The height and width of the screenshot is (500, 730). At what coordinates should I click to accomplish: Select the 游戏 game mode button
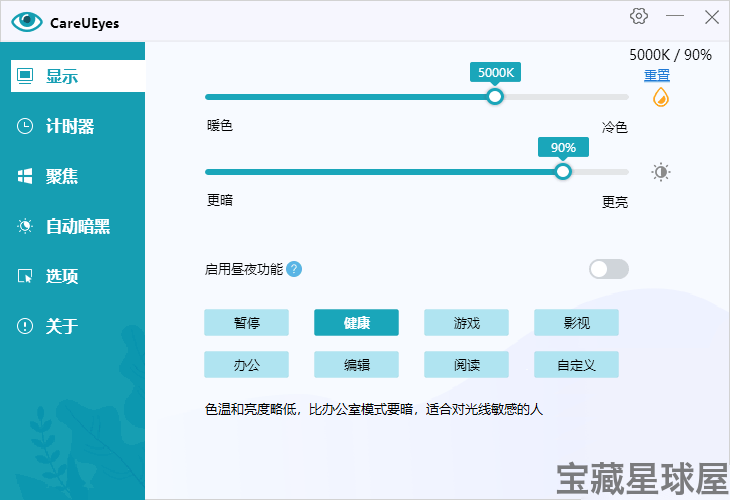[466, 323]
